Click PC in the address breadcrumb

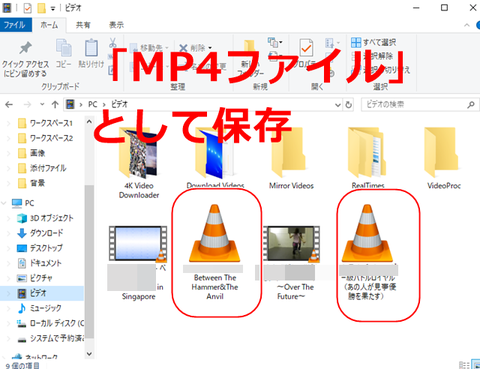[x=93, y=104]
